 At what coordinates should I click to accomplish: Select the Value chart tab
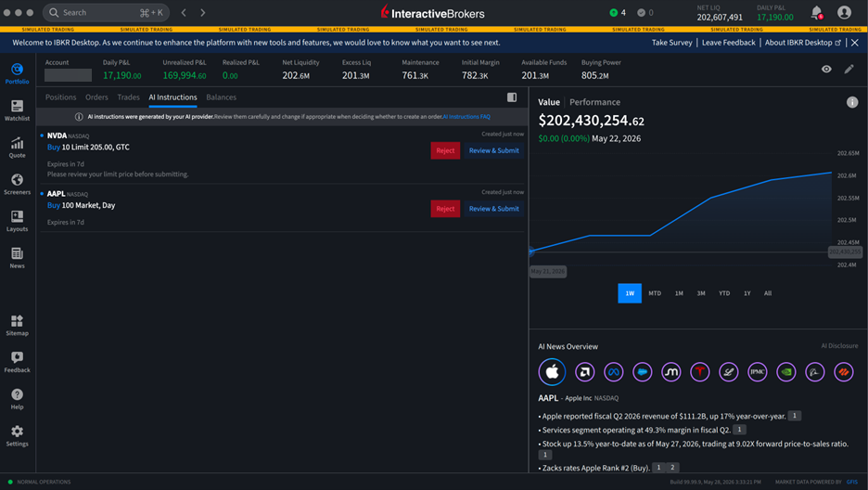[549, 102]
